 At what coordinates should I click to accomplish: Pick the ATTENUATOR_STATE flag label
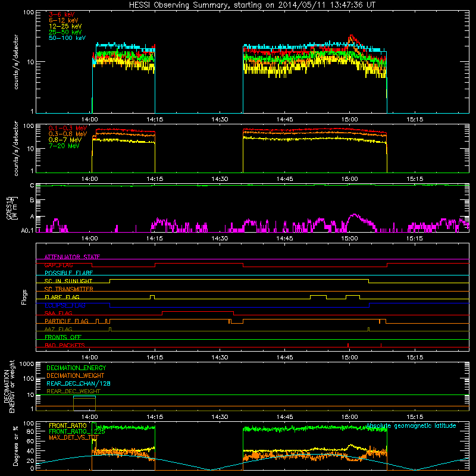click(x=72, y=257)
